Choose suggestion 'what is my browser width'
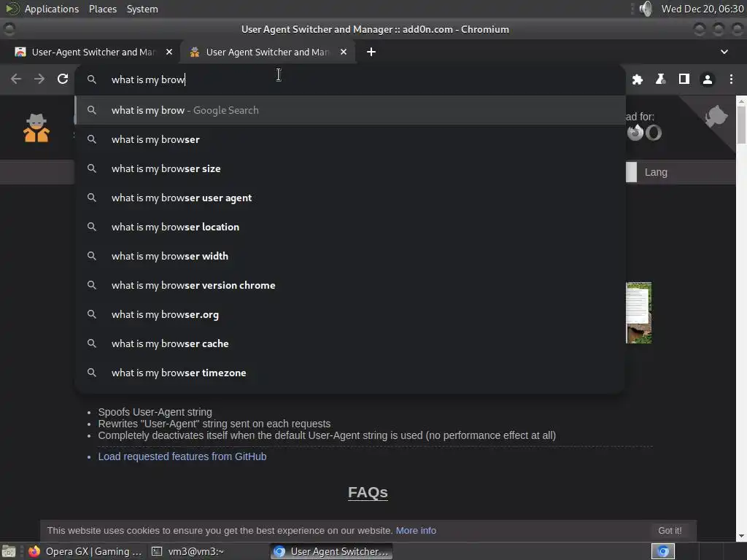 click(x=350, y=256)
